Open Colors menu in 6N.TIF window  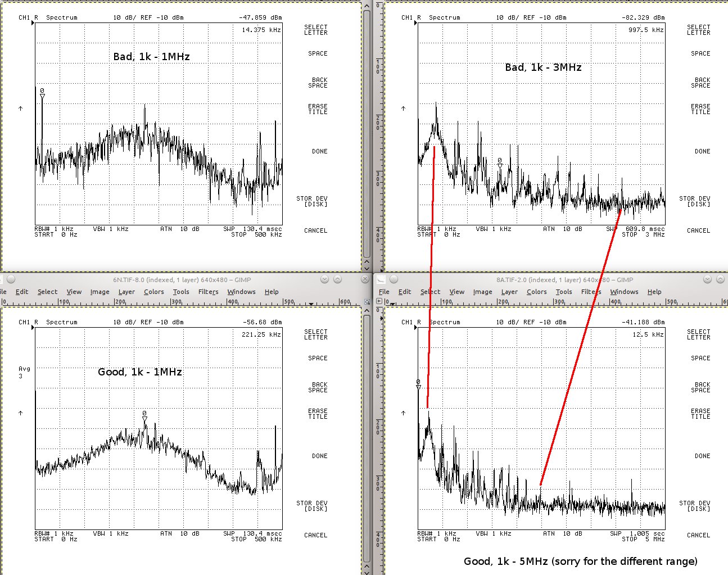tap(153, 292)
